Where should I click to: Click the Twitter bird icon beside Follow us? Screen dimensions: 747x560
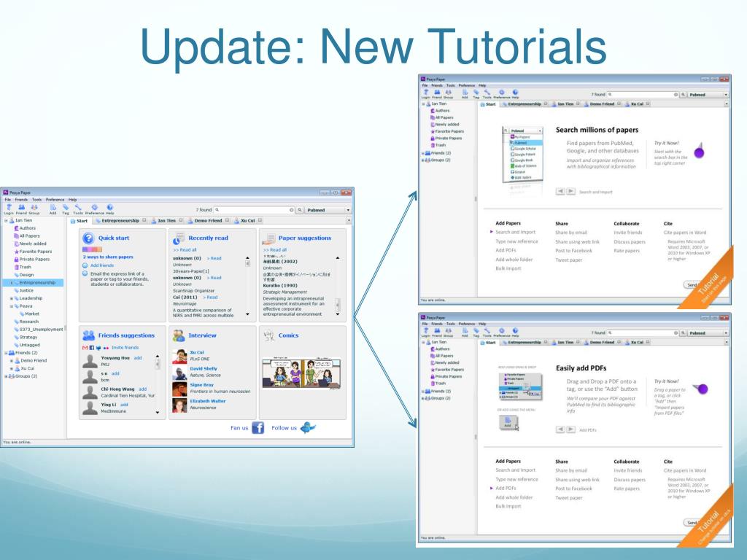pyautogui.click(x=308, y=427)
